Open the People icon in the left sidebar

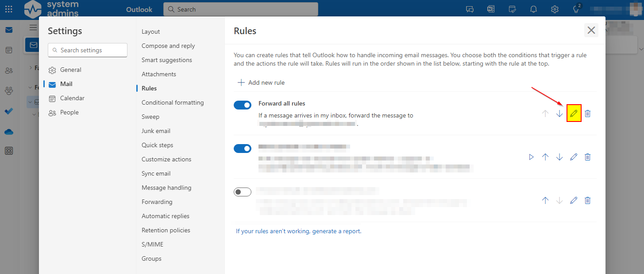click(9, 70)
